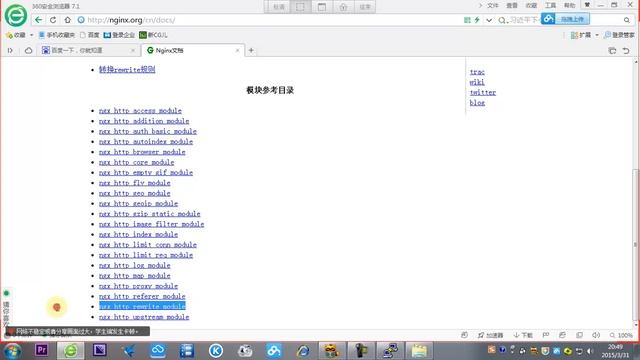
Task: Open the 文件 menu
Action: click(x=493, y=5)
